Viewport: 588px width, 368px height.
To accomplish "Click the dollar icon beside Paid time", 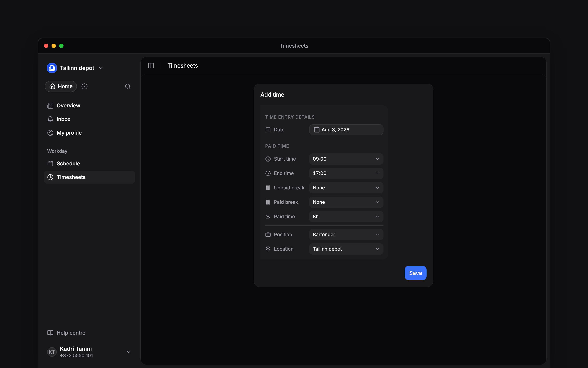I will coord(268,217).
